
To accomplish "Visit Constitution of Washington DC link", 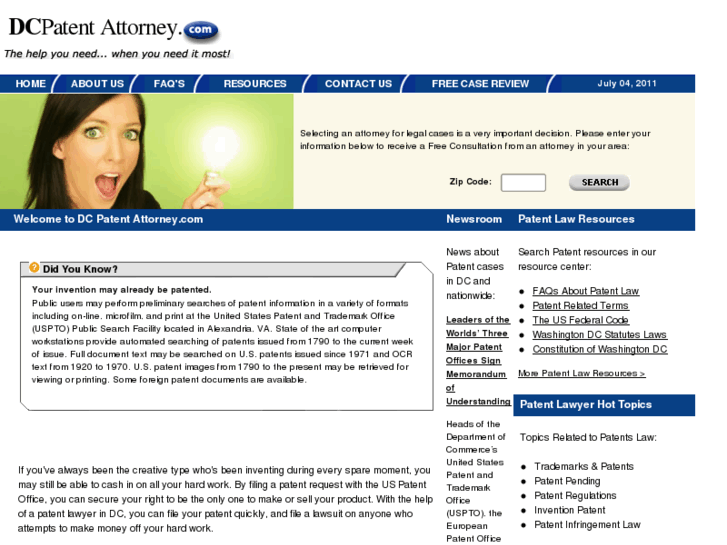I will [x=600, y=349].
